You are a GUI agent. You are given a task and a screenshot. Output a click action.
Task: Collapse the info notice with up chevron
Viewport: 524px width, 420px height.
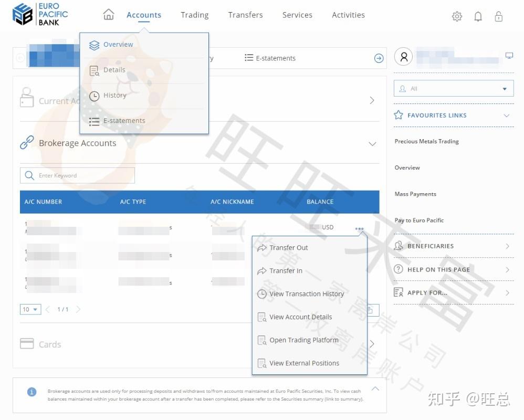coord(375,388)
